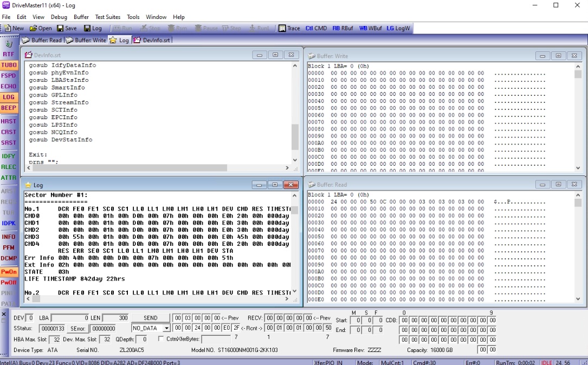Click the SError button
This screenshot has width=588, height=365.
[x=78, y=329]
